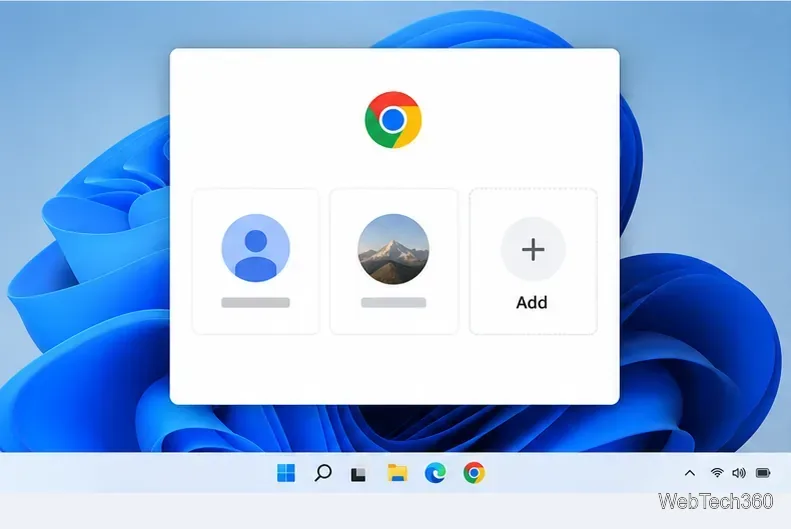Launch File Explorer from taskbar
The image size is (791, 529).
click(x=398, y=473)
